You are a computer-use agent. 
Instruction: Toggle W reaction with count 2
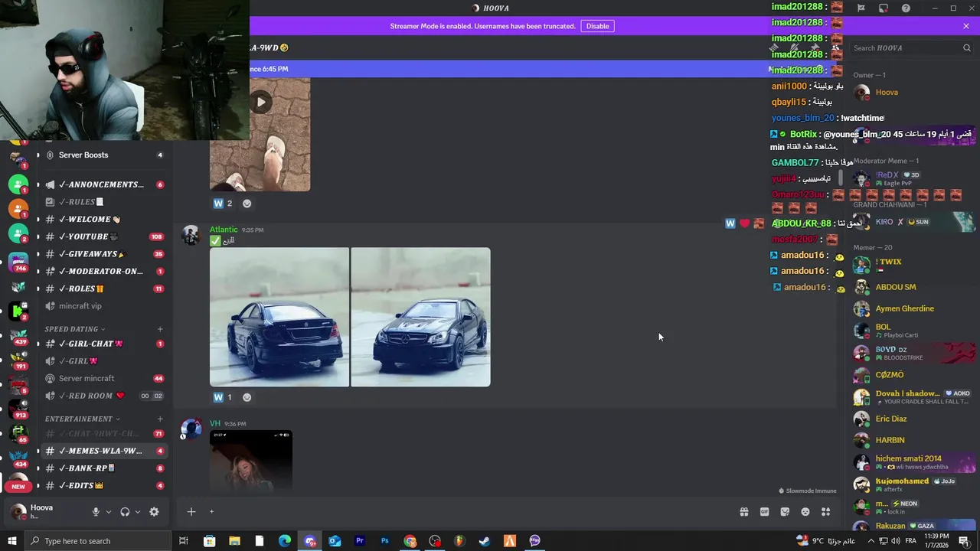223,204
